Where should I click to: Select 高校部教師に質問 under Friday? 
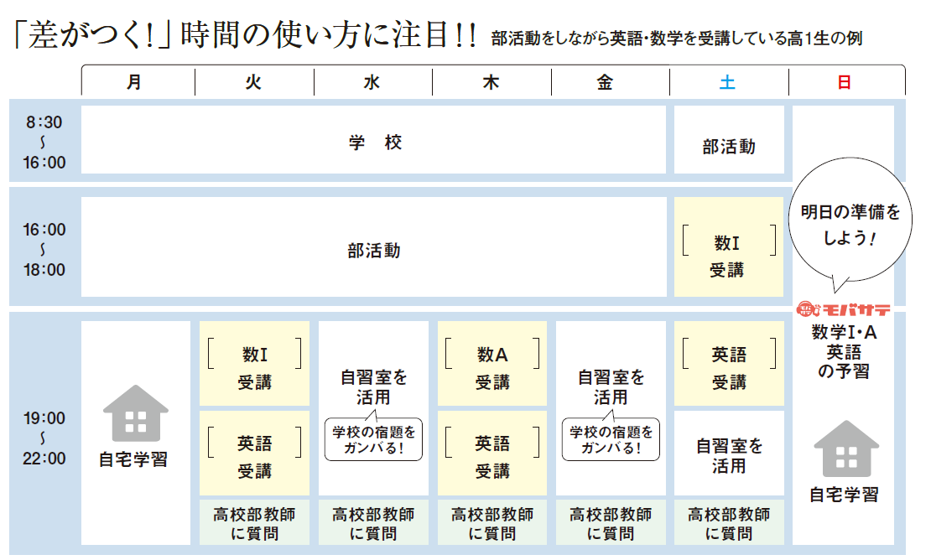coord(610,522)
